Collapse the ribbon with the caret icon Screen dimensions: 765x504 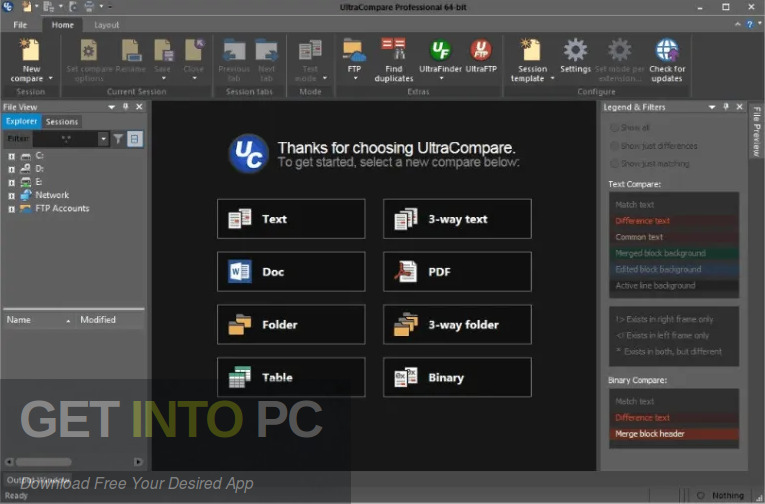[738, 24]
